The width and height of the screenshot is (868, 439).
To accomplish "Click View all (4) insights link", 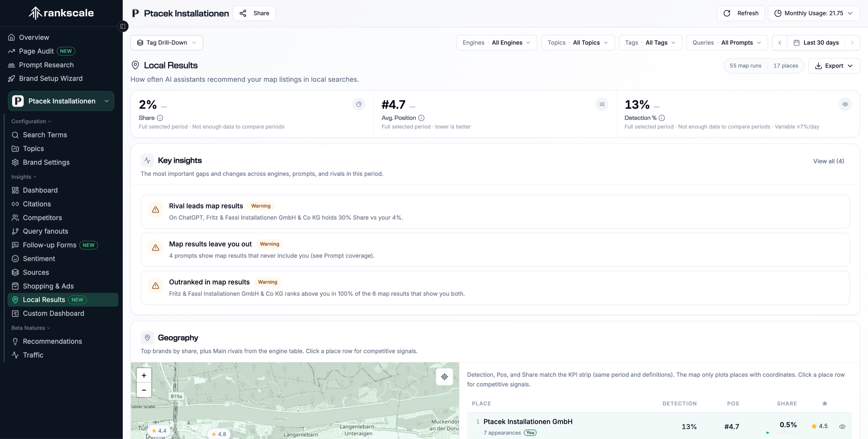I will pos(829,161).
